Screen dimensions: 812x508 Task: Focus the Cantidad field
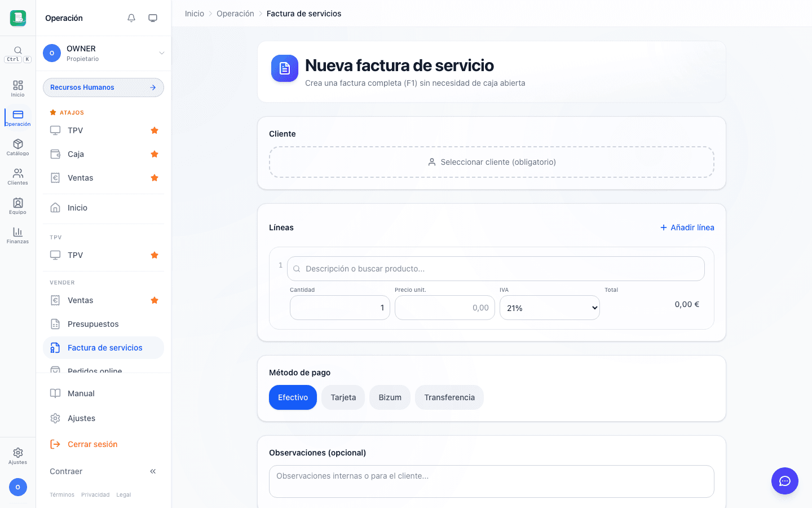340,308
